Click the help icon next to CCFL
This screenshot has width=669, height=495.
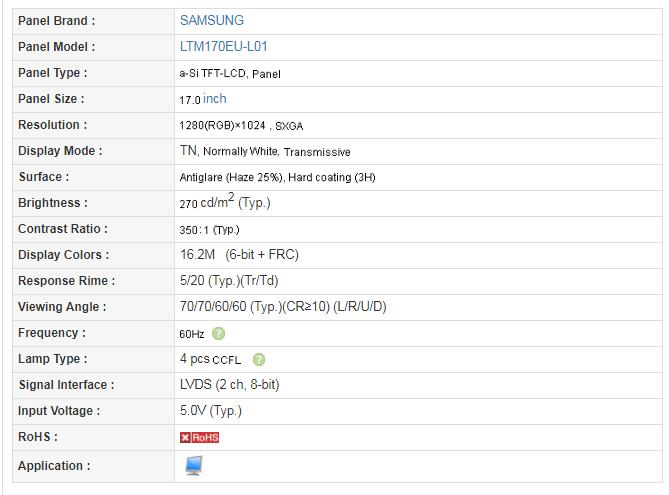coord(259,360)
